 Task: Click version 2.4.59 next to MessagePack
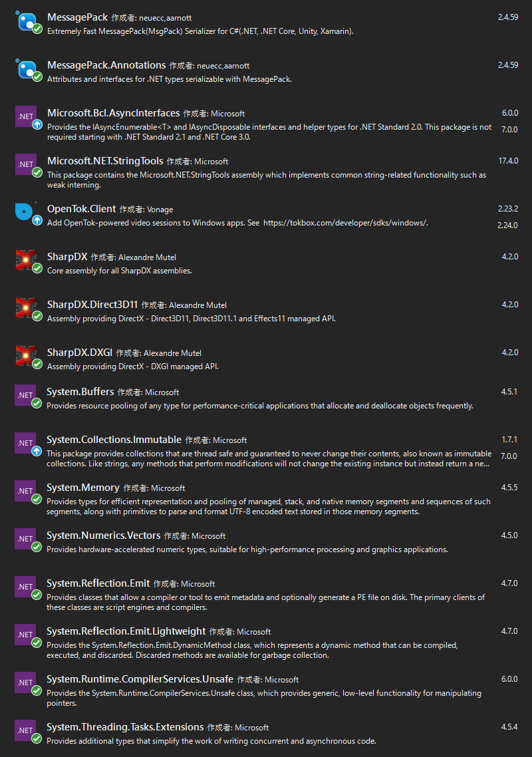(x=509, y=17)
